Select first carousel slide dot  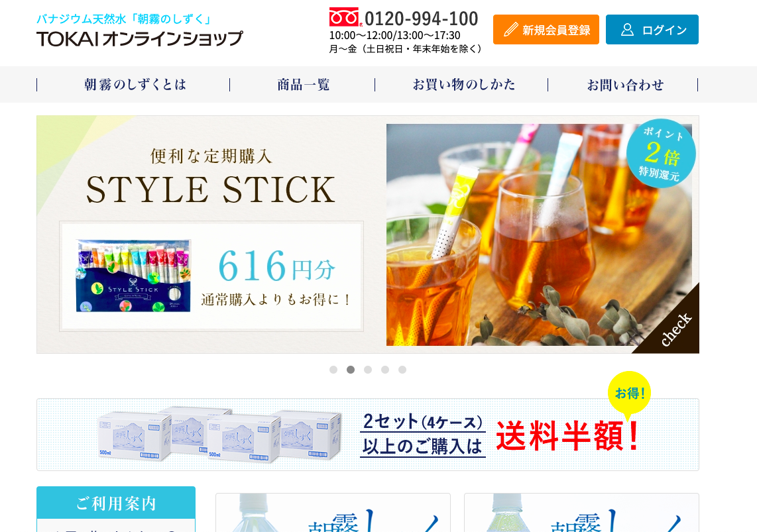[333, 370]
